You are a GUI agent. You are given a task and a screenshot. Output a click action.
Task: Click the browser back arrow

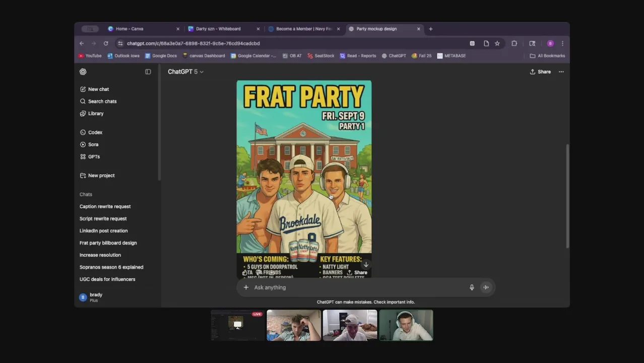[x=82, y=43]
